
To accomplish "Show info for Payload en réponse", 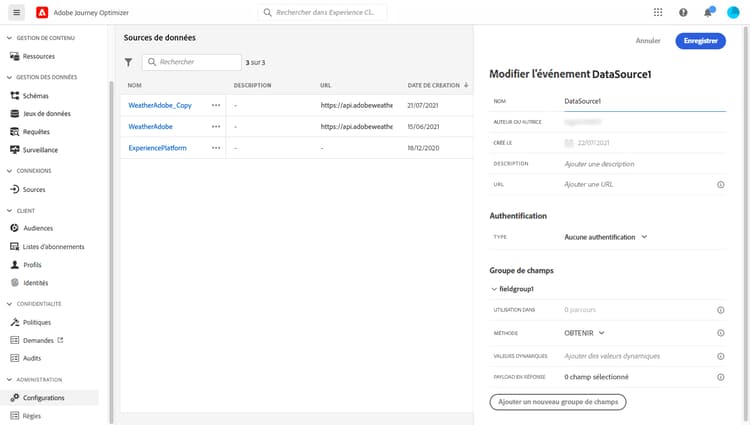I will [x=720, y=377].
